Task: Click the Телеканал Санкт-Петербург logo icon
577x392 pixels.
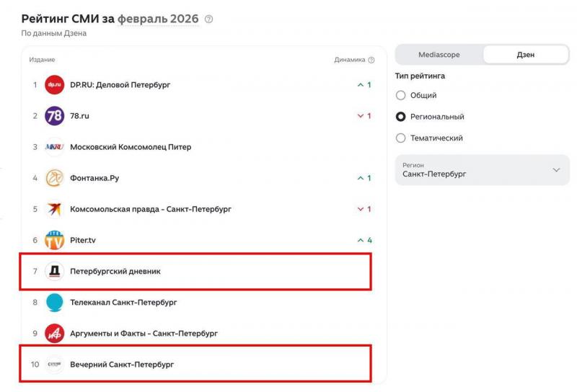Action: pyautogui.click(x=55, y=303)
